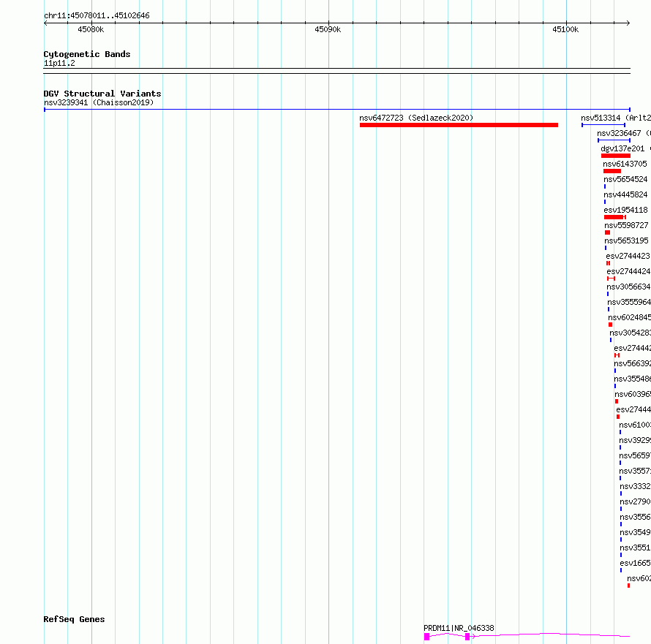Click the 45100k ruler tick label
Screen dimensions: 651x644
click(565, 29)
